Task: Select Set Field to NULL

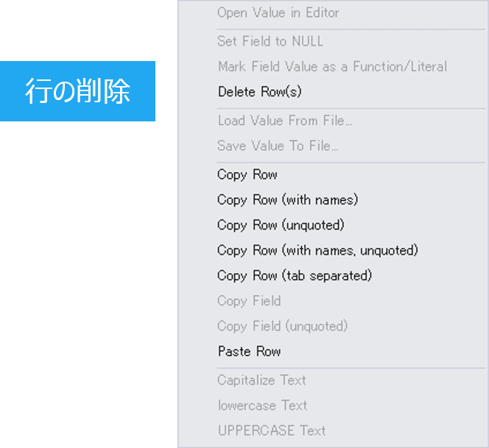Action: (x=332, y=41)
